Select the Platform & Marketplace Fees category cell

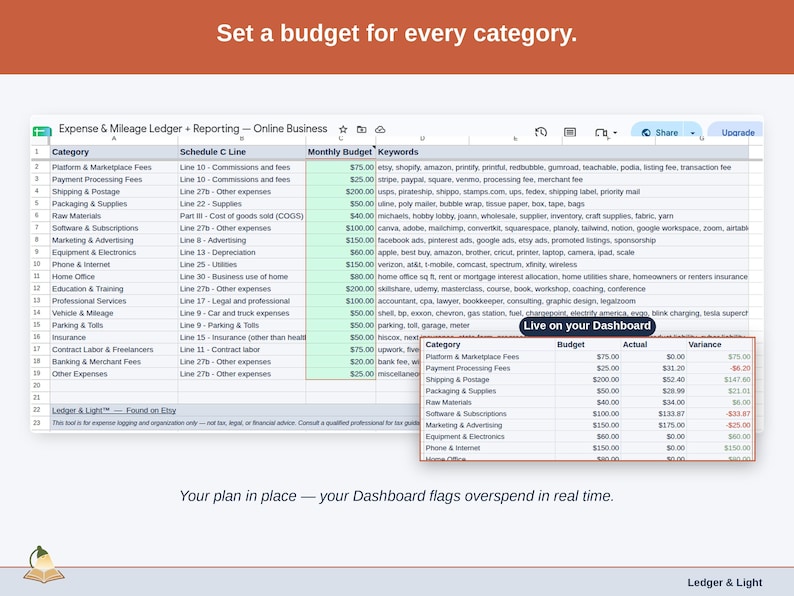point(114,167)
